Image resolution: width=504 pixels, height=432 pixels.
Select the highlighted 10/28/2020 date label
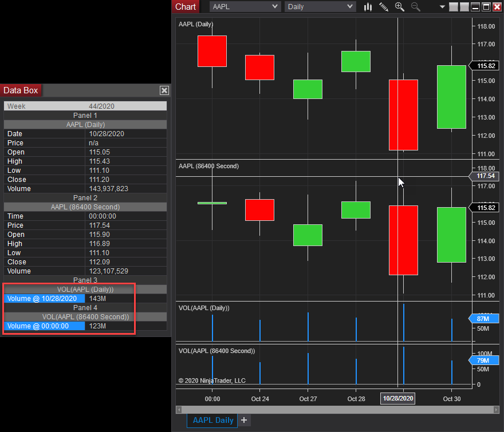[397, 398]
